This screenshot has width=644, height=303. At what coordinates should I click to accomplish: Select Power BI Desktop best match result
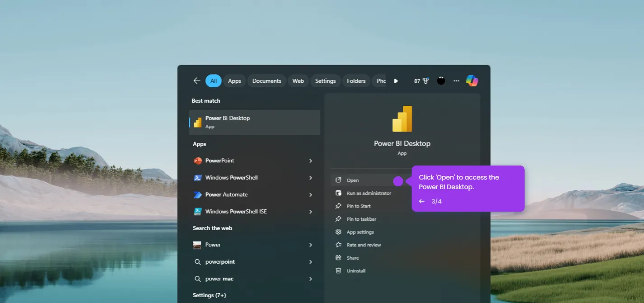(254, 122)
